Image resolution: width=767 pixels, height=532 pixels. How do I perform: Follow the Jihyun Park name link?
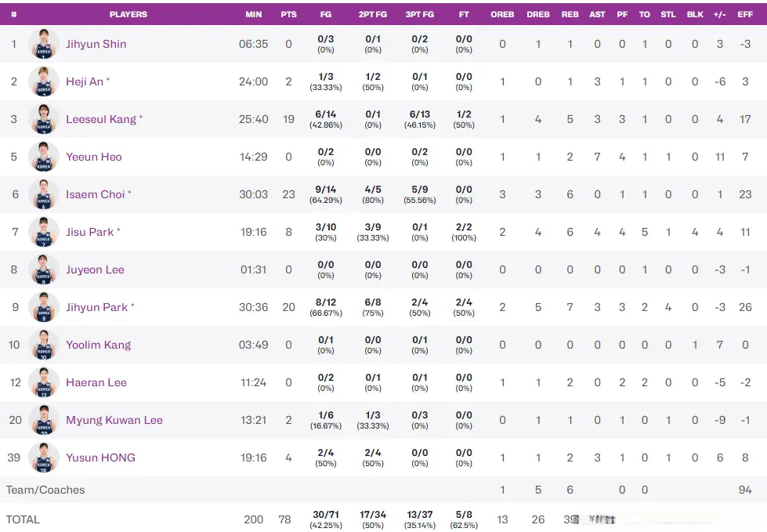[x=97, y=308]
